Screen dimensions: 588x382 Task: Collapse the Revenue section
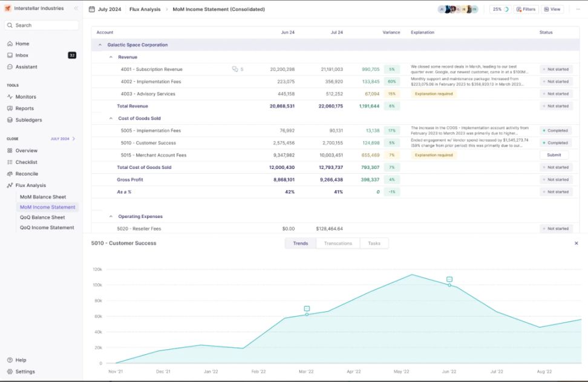coord(111,58)
